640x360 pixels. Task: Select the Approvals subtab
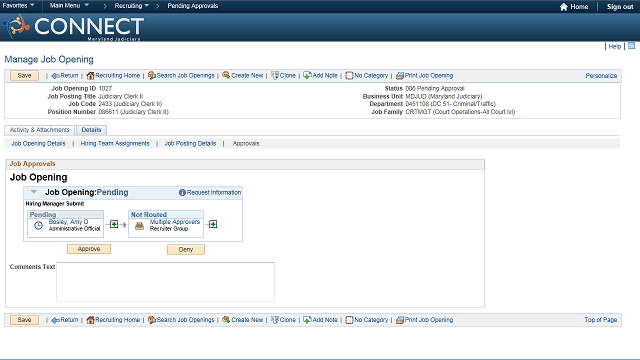[x=246, y=144]
